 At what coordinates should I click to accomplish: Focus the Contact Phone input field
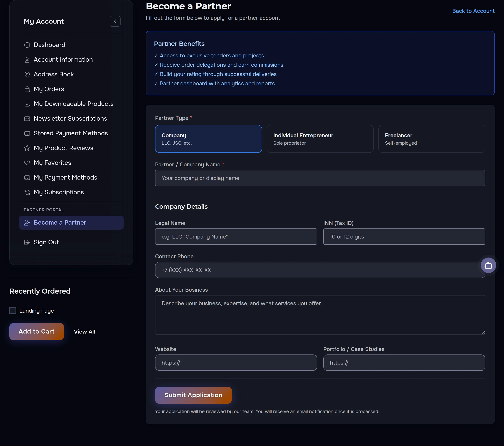(320, 270)
